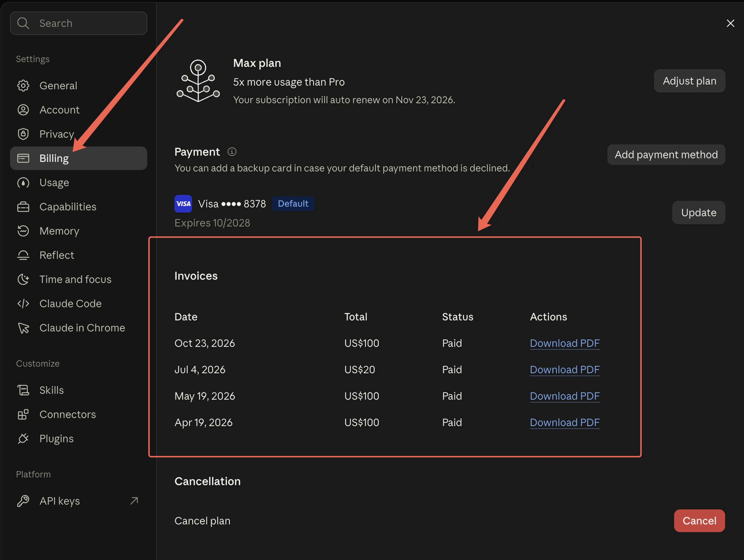Click the Time and focus moon icon
Viewport: 744px width, 560px height.
click(23, 280)
